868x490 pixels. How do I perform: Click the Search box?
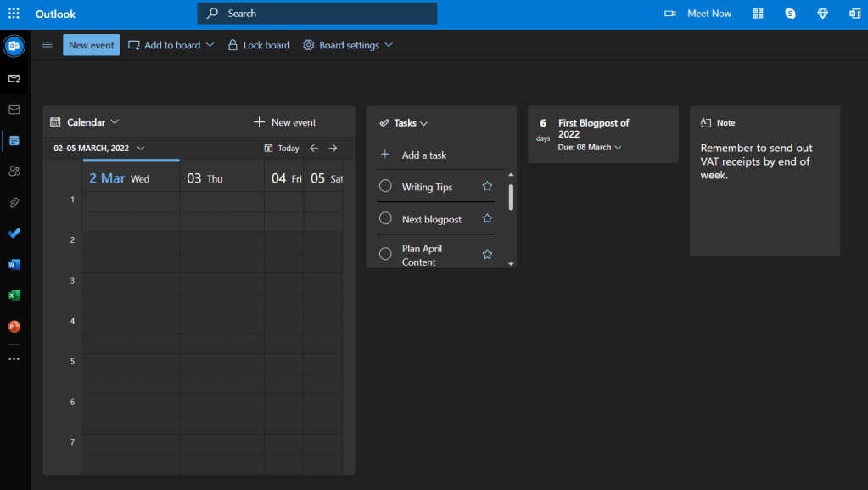click(x=317, y=14)
